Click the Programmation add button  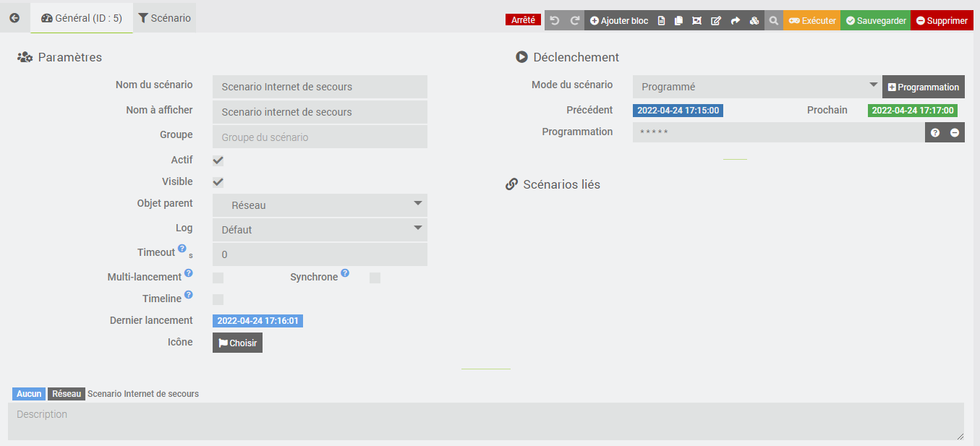tap(924, 87)
